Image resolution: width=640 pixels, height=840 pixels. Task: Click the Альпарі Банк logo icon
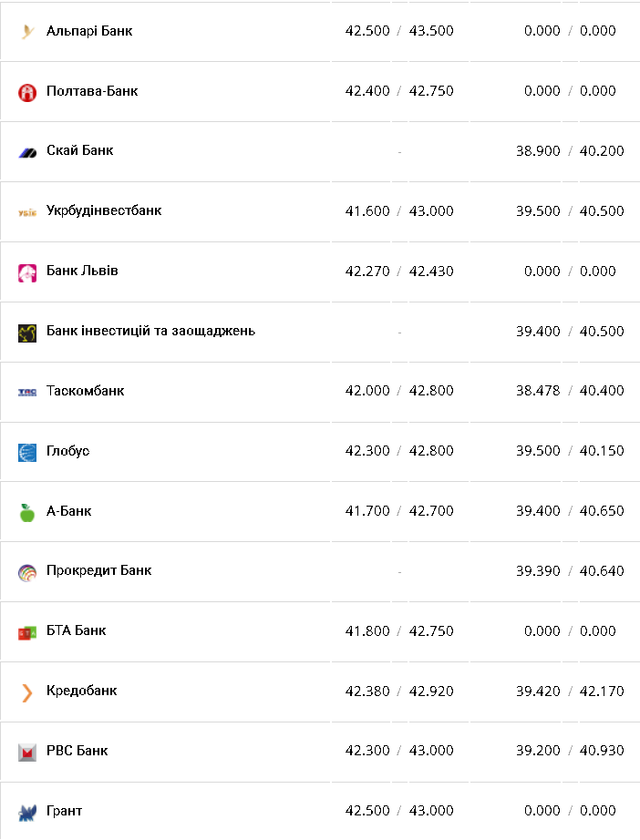pos(27,32)
